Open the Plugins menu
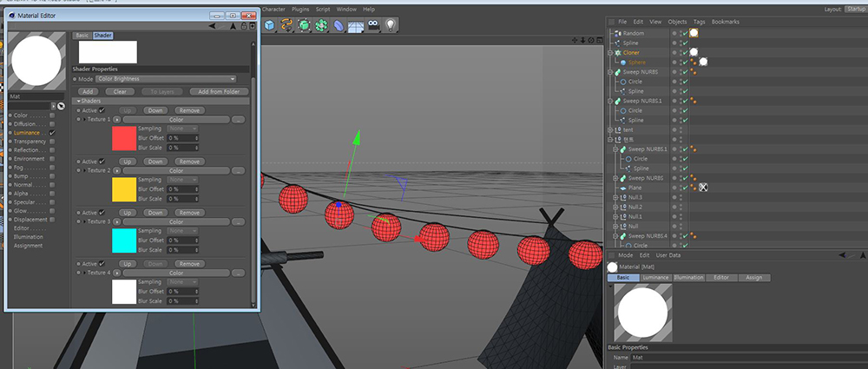 tap(300, 10)
